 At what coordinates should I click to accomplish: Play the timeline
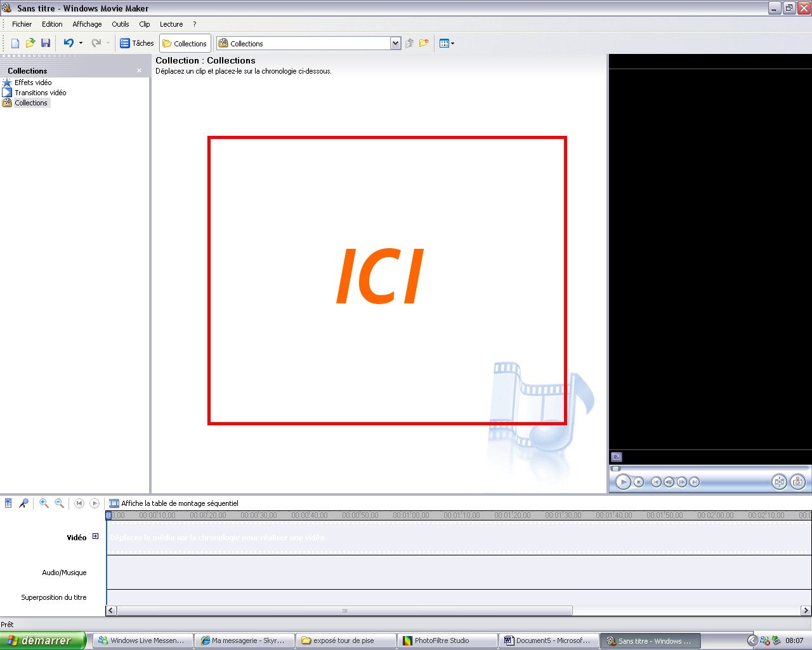coord(95,503)
